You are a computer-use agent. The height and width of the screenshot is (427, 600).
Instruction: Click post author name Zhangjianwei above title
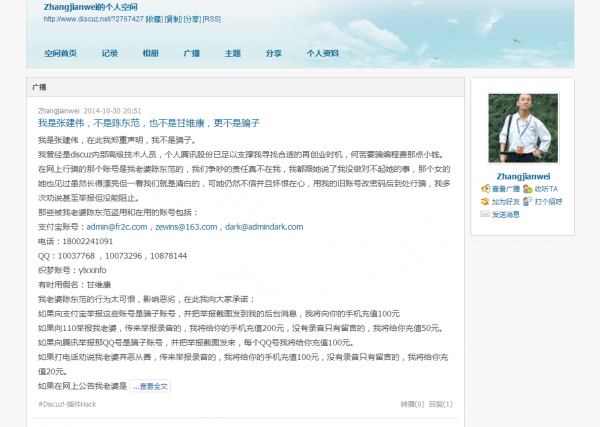pyautogui.click(x=59, y=111)
